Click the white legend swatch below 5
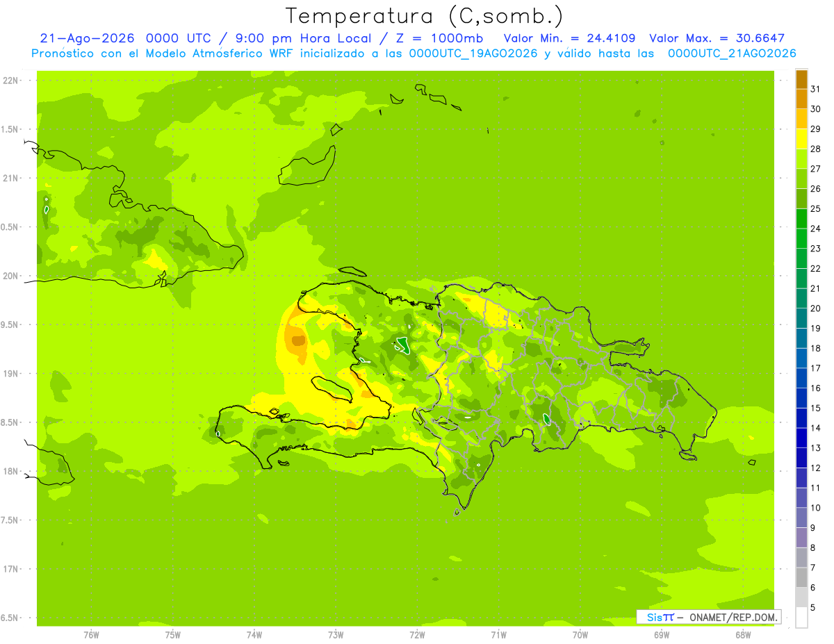 click(801, 618)
